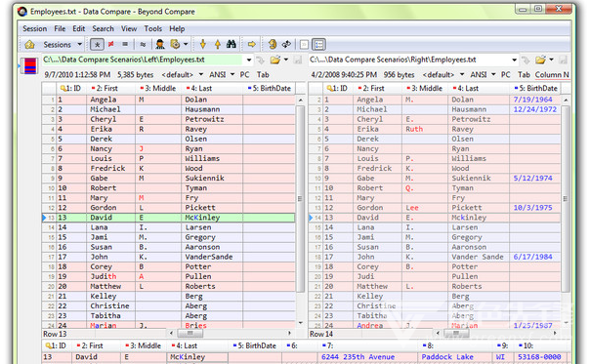Screen dimensions: 590x364
Task: Save right file with disk icon
Action: (x=563, y=61)
